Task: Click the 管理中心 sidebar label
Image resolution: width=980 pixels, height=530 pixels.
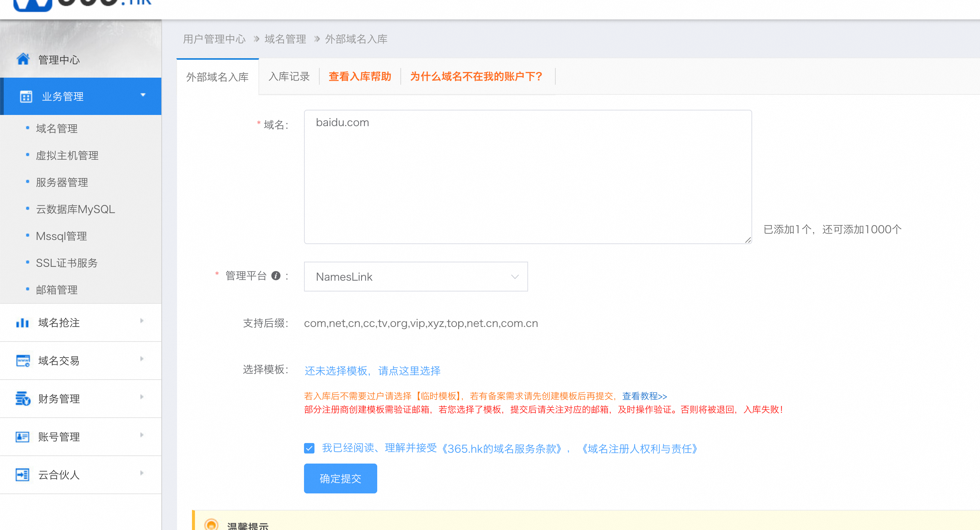Action: click(59, 60)
